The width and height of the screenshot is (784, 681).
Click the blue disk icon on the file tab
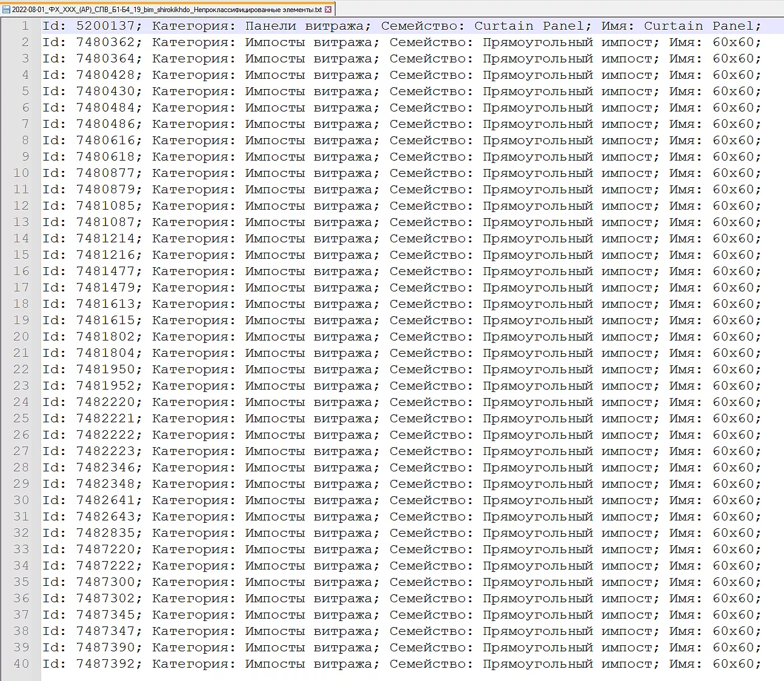coord(6,10)
